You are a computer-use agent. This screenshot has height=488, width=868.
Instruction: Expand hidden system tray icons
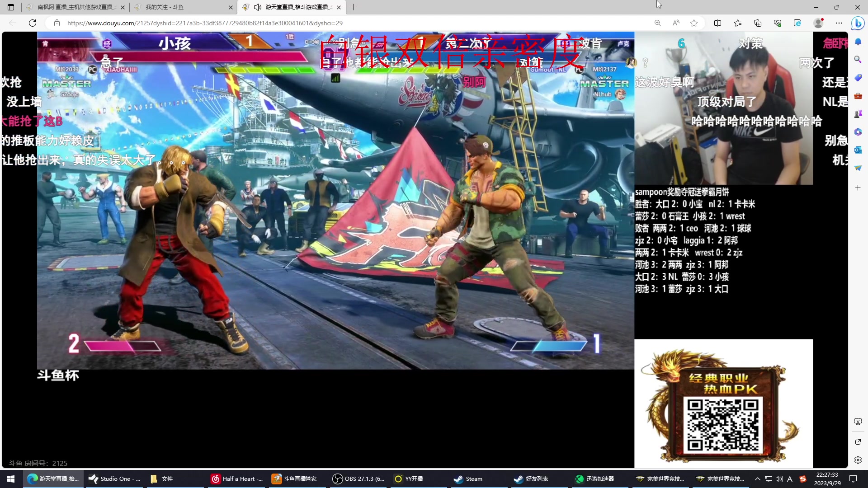758,479
